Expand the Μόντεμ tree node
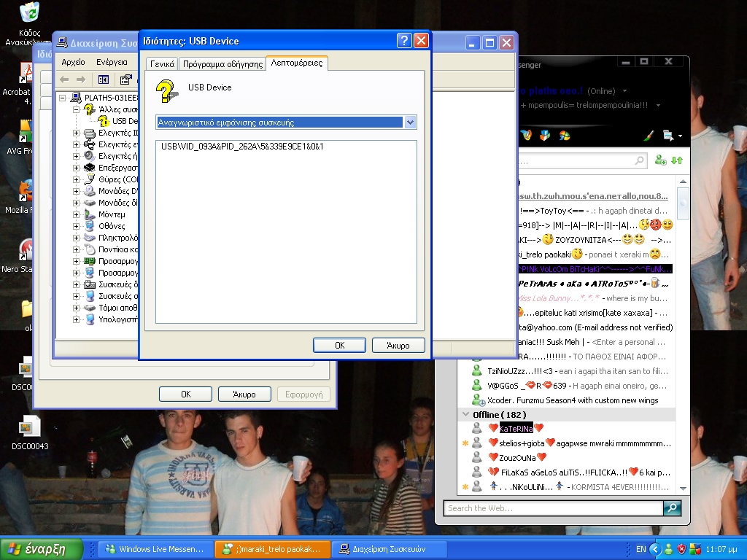 (x=76, y=214)
